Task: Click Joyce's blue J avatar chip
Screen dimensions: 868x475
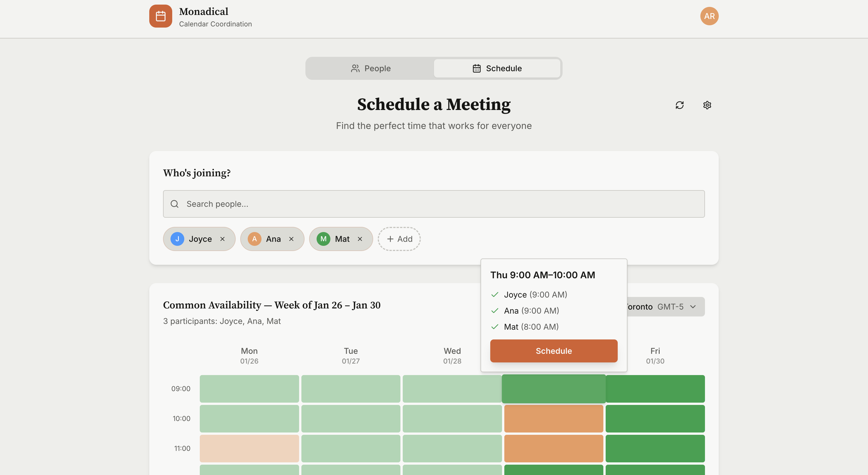Action: [x=177, y=239]
